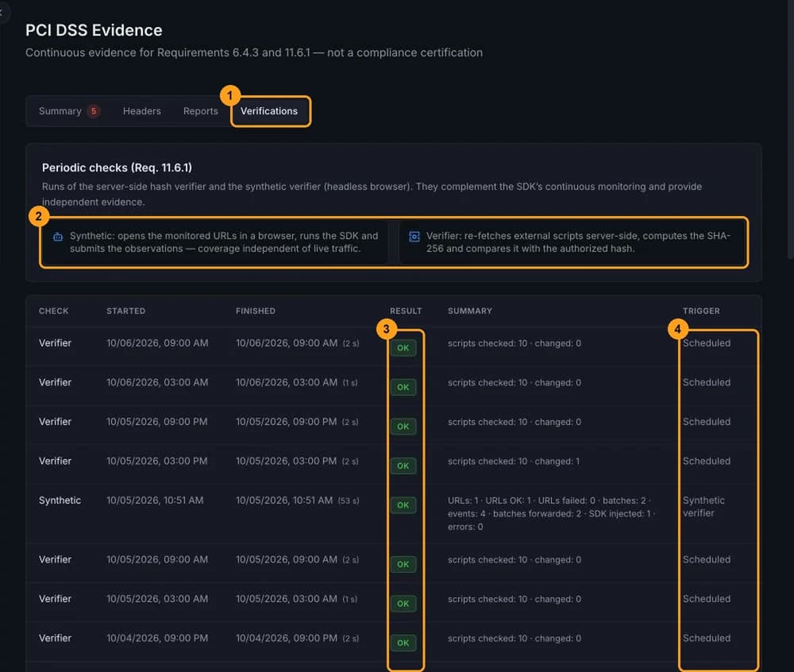
Task: Click OK badge for 10/05/2026 09:00 AM run
Action: coord(403,564)
